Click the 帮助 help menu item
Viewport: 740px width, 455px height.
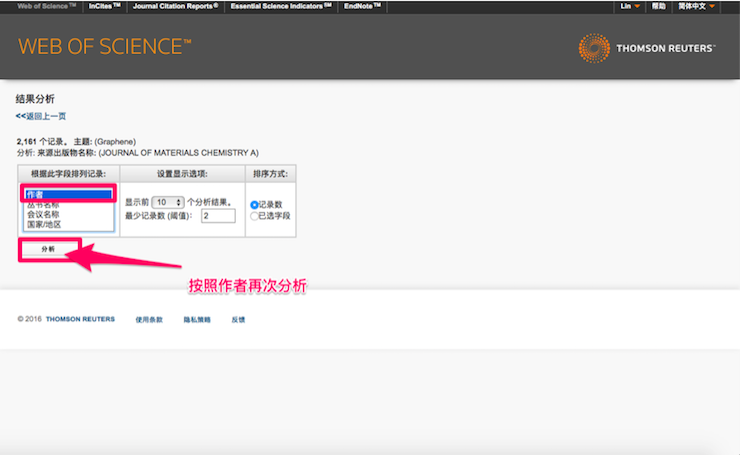click(x=658, y=6)
